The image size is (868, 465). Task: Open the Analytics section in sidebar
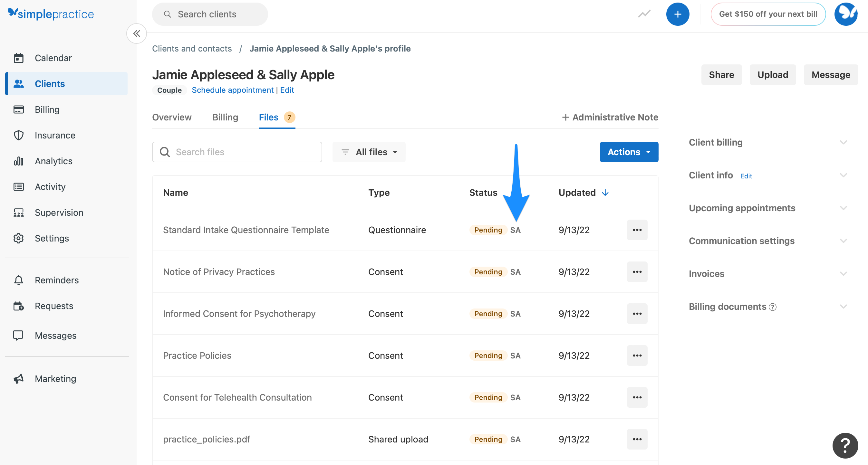tap(53, 161)
